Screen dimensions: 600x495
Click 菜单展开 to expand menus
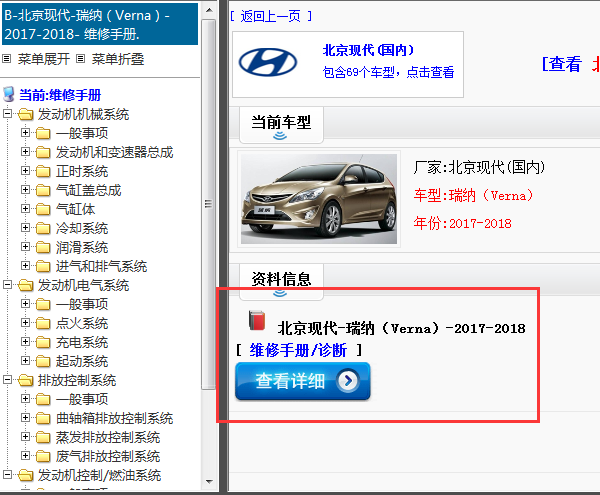[44, 59]
